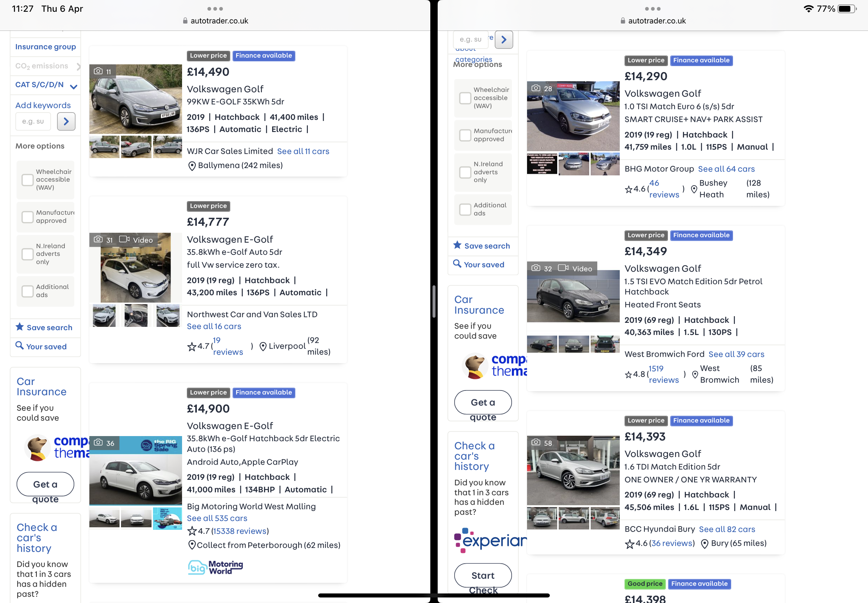Tap rating star for BHG Motor Group
868x603 pixels.
coord(629,189)
